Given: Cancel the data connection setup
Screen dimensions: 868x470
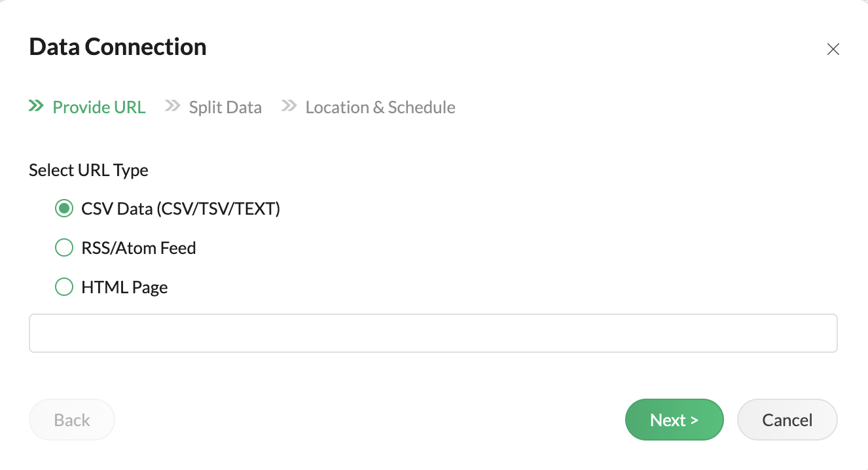Looking at the screenshot, I should [787, 420].
